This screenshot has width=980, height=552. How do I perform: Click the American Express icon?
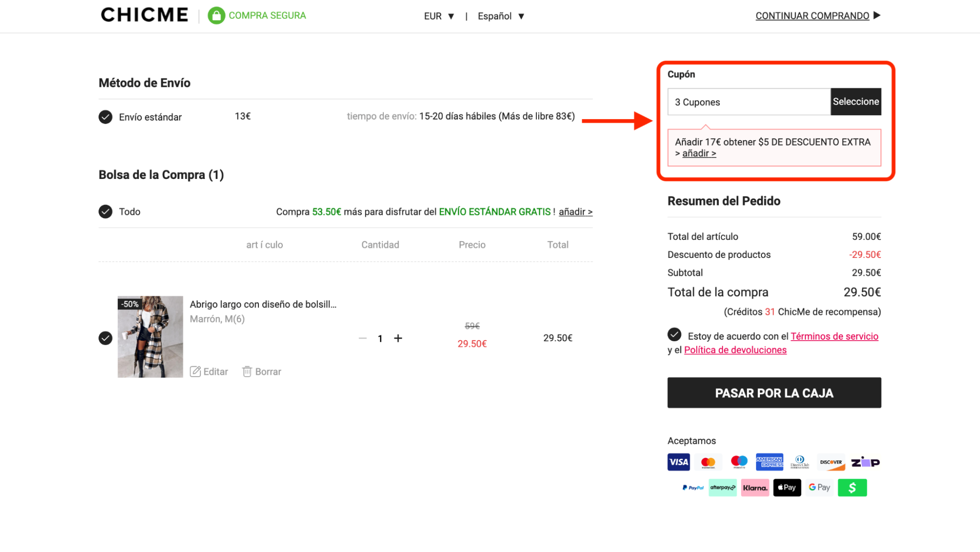point(769,462)
